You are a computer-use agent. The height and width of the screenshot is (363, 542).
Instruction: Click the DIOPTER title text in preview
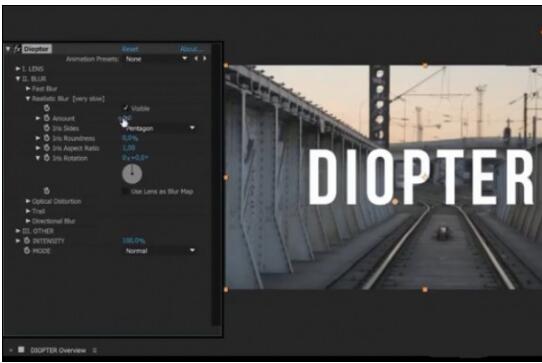coord(421,177)
